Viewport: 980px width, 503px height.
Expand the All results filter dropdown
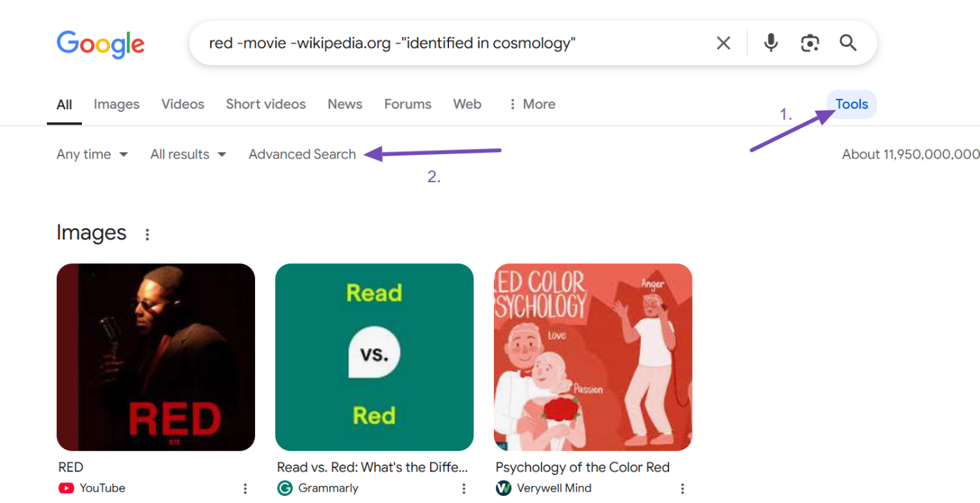click(x=188, y=154)
